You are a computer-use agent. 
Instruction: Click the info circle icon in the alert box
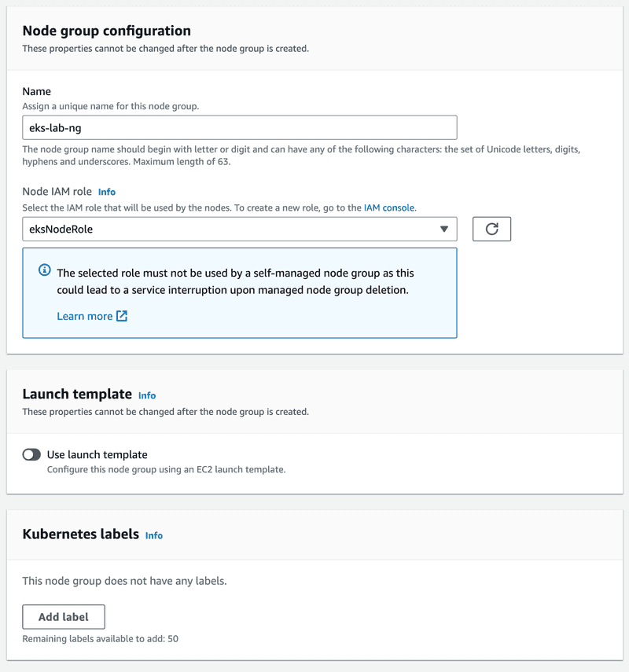[45, 270]
